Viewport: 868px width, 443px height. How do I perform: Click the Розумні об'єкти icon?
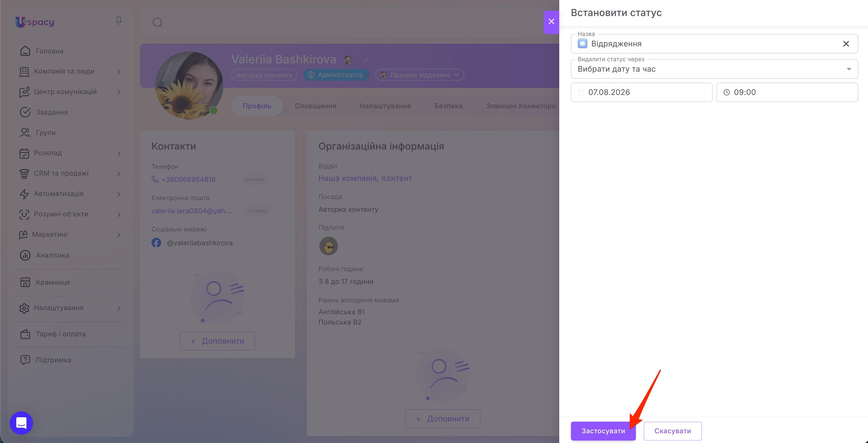[24, 214]
